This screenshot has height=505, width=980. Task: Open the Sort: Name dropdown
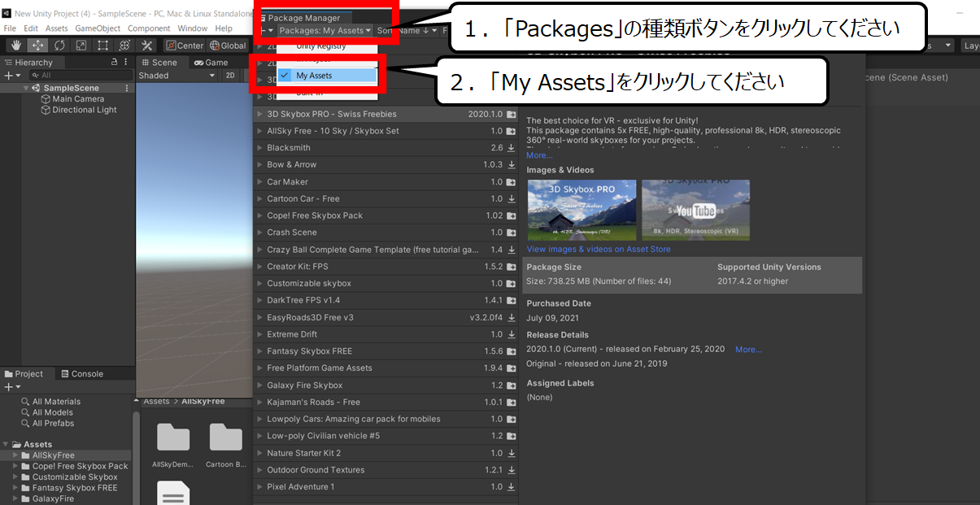tap(407, 31)
